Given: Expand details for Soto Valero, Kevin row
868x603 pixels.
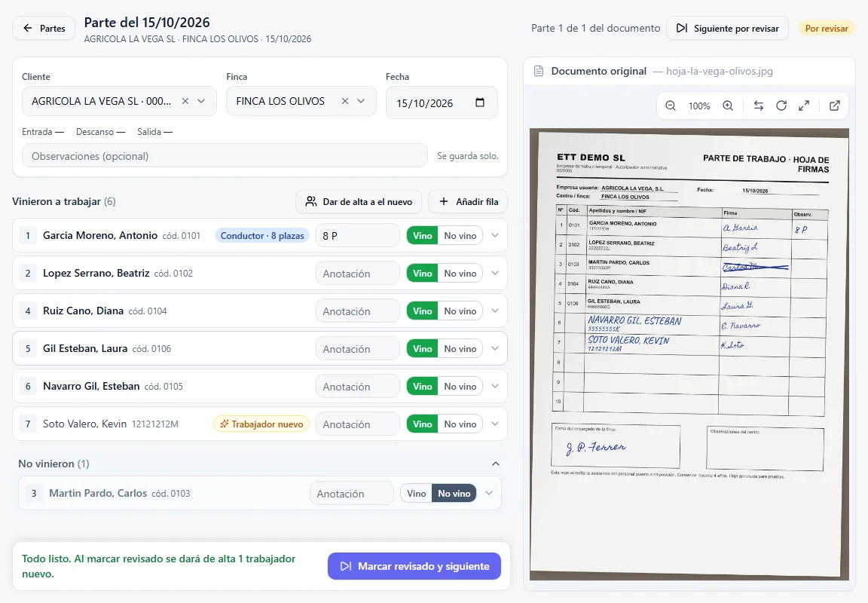Looking at the screenshot, I should [495, 424].
